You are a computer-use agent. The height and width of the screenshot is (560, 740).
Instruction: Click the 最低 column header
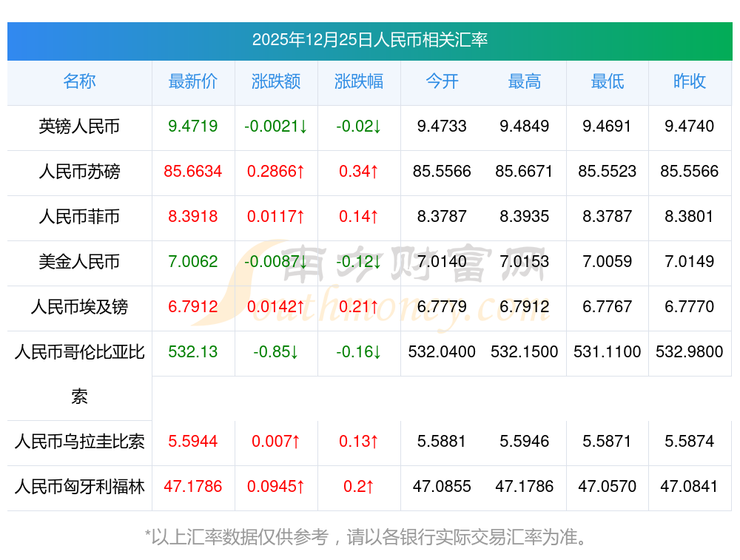(608, 81)
